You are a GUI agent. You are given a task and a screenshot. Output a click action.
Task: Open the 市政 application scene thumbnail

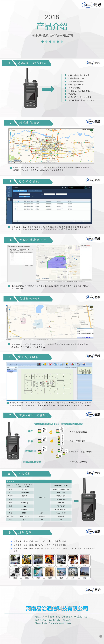[x=50, y=573]
